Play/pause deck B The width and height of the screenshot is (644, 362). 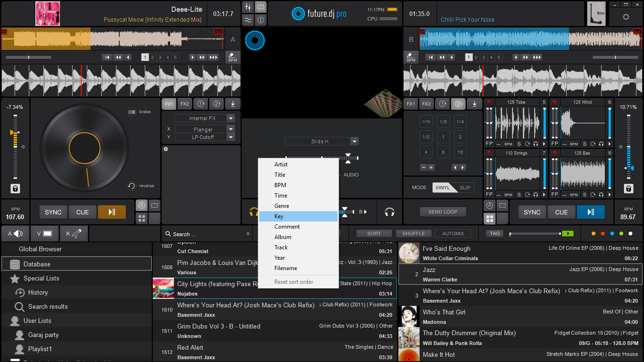pyautogui.click(x=591, y=212)
